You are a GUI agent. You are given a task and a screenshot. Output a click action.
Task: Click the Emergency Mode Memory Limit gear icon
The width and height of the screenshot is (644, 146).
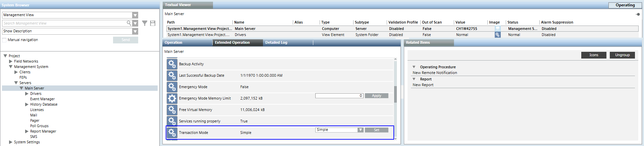[x=172, y=98]
